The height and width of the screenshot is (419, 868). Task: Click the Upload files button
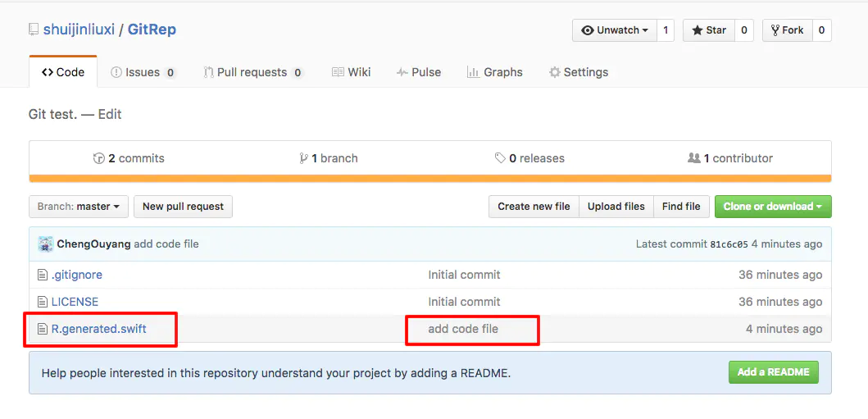pos(616,207)
